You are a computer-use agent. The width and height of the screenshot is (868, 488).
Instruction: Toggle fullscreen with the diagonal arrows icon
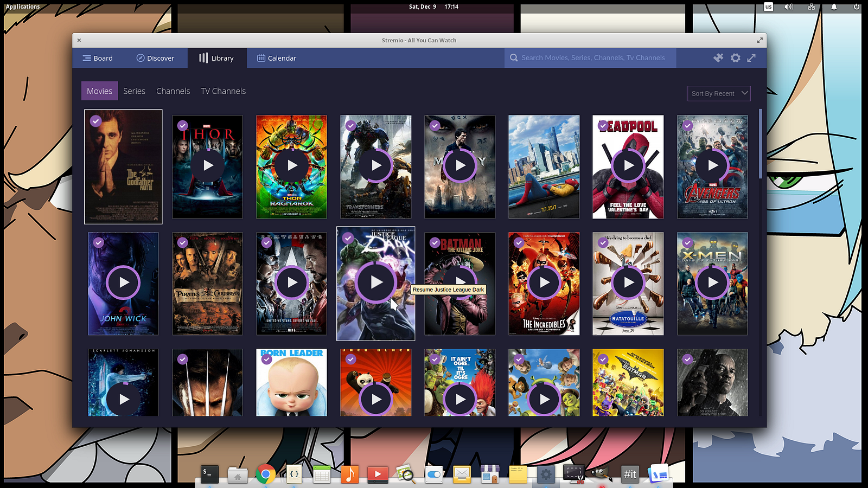click(x=751, y=57)
